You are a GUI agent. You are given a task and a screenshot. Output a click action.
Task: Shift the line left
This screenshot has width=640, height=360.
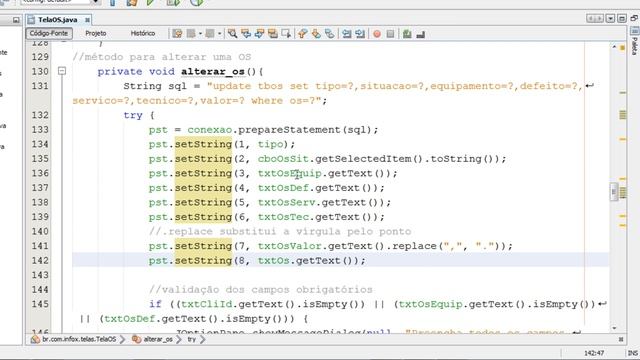[x=347, y=33]
